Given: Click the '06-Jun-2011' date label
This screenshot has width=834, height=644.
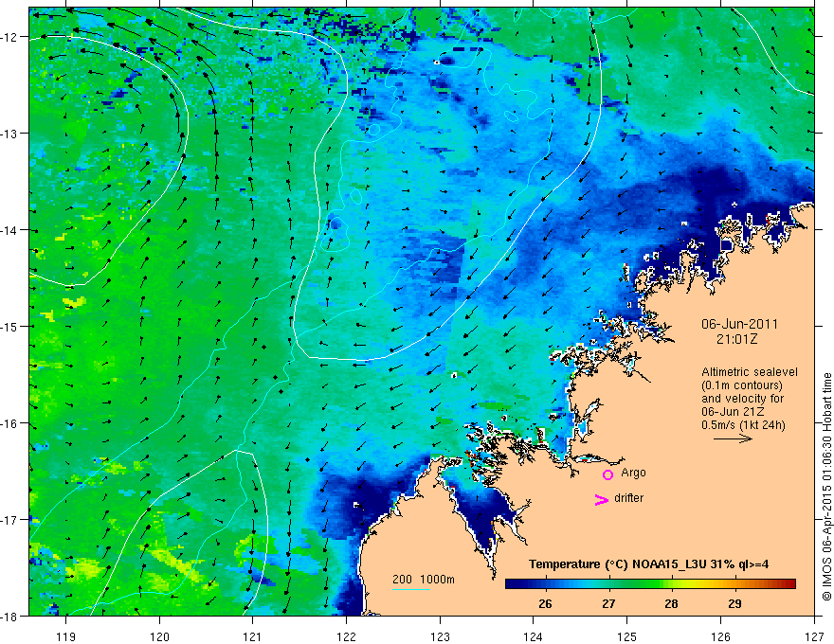Looking at the screenshot, I should (739, 324).
